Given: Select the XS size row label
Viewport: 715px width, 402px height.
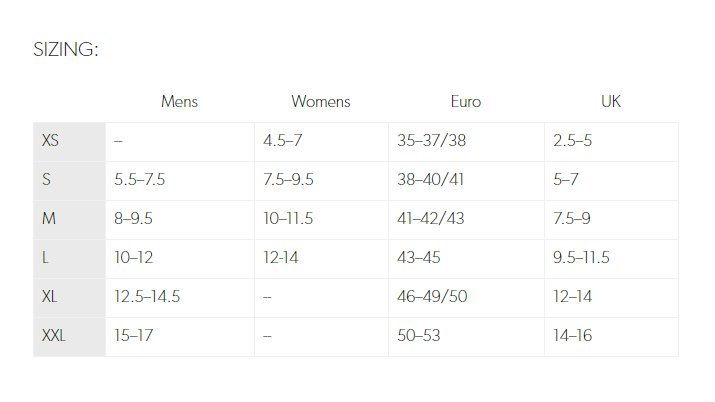Looking at the screenshot, I should coord(51,141).
